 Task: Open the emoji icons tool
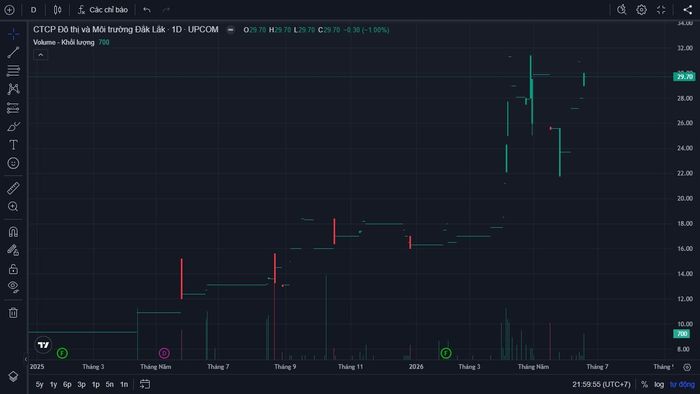tap(13, 163)
